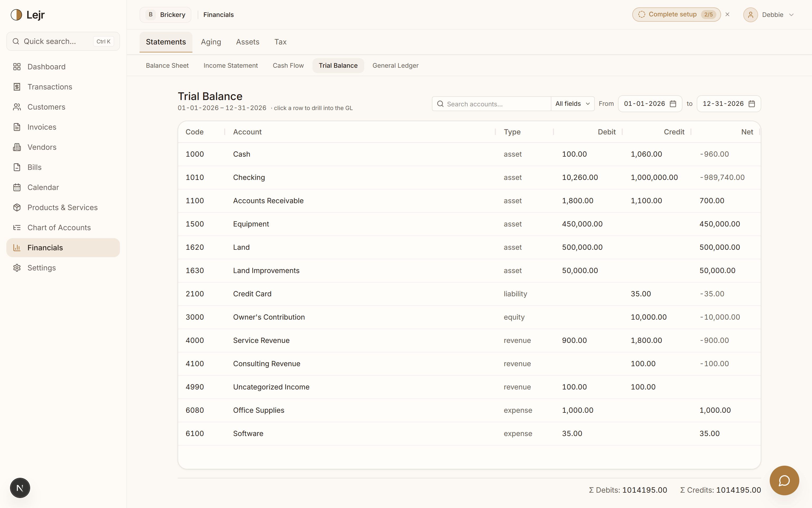Switch to the Statements tab
Viewport: 812px width, 508px height.
(166, 42)
